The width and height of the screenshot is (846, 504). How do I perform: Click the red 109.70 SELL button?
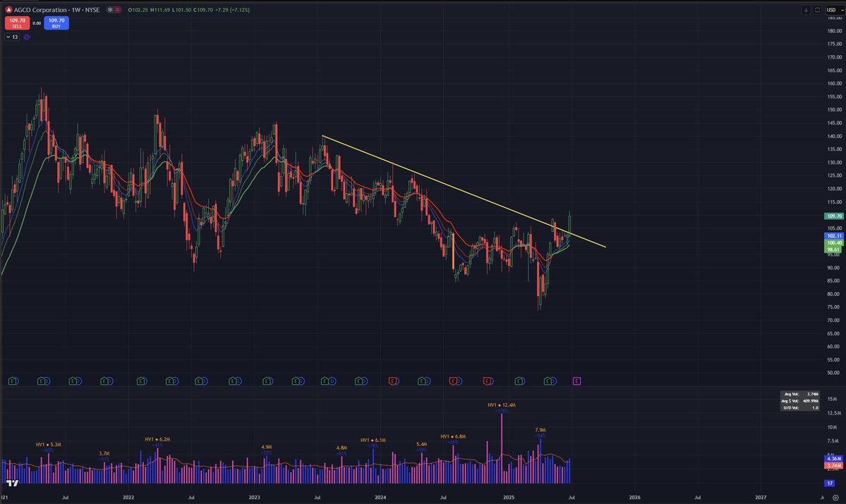[x=17, y=23]
